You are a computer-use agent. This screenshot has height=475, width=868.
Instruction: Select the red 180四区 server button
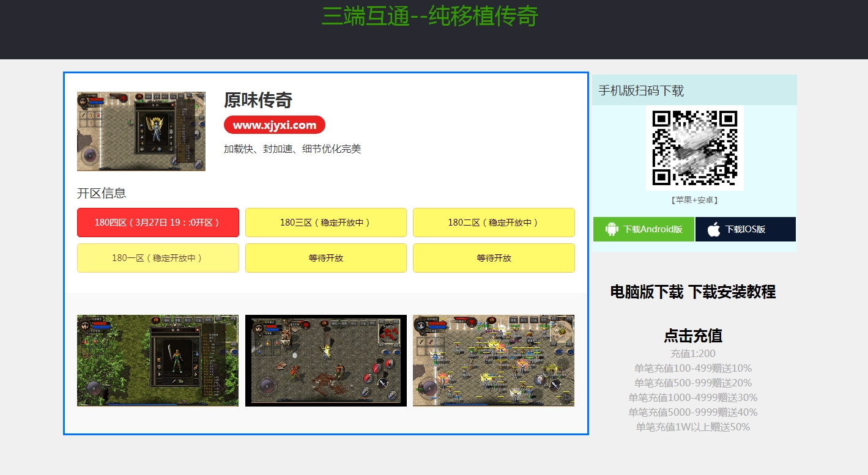pos(158,223)
